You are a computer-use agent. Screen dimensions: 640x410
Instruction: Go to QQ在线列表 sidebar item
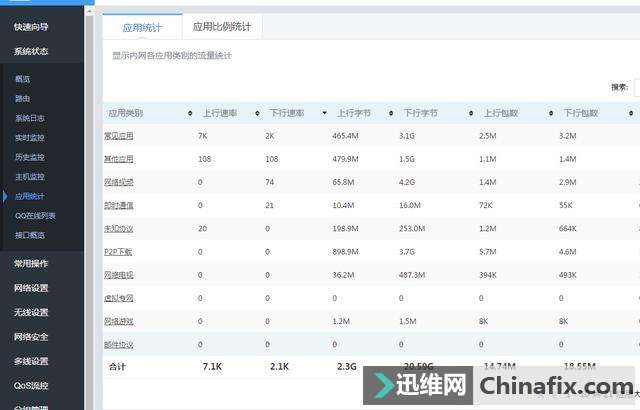pyautogui.click(x=34, y=215)
